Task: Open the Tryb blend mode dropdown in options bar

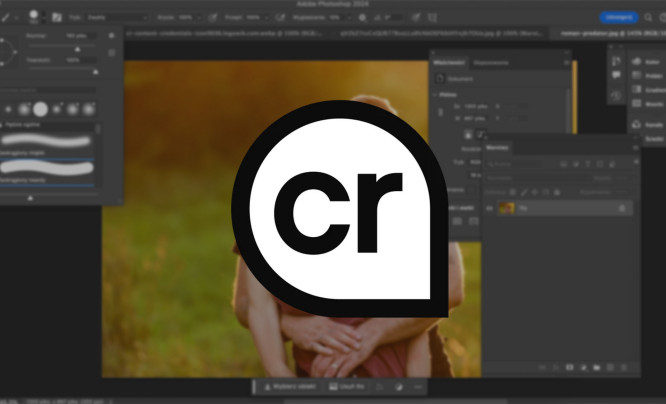Action: pyautogui.click(x=117, y=17)
